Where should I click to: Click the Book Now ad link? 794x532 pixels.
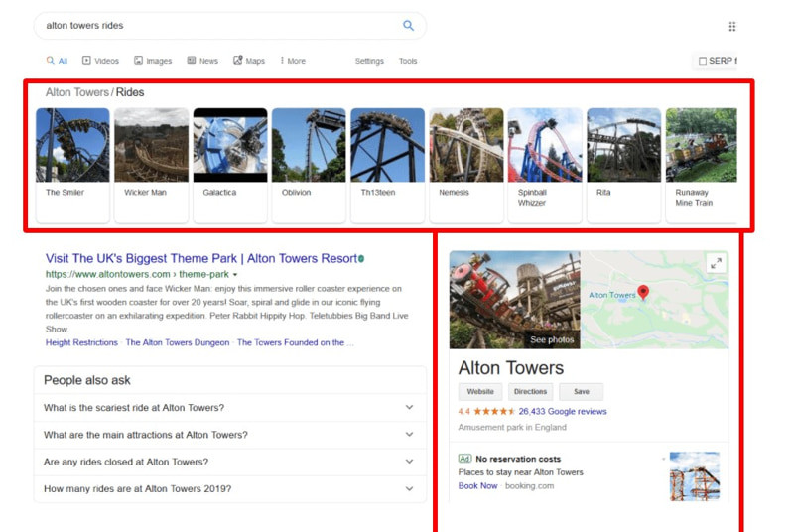(x=477, y=486)
